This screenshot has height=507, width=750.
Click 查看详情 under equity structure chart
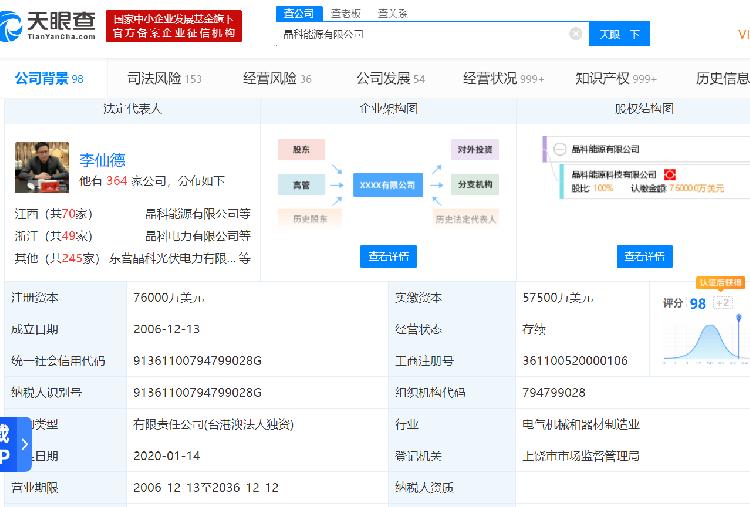645,256
